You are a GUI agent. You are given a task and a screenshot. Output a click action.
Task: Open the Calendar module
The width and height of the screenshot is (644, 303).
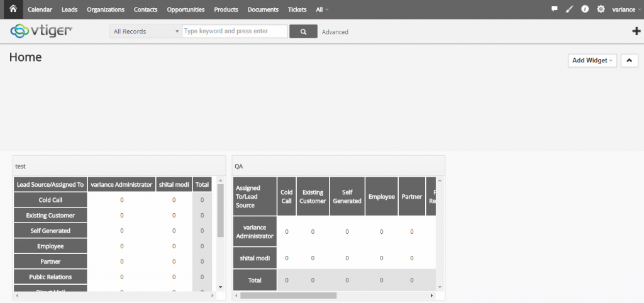[x=40, y=9]
